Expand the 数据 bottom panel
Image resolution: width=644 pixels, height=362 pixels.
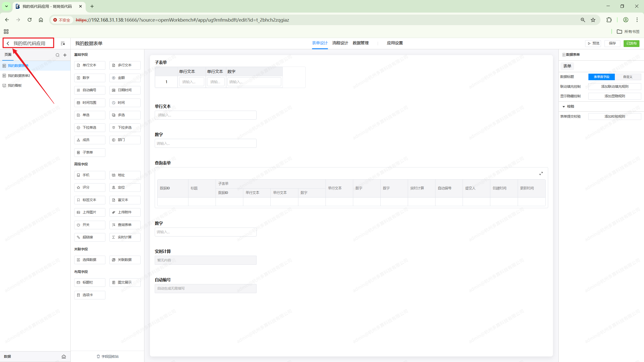64,356
